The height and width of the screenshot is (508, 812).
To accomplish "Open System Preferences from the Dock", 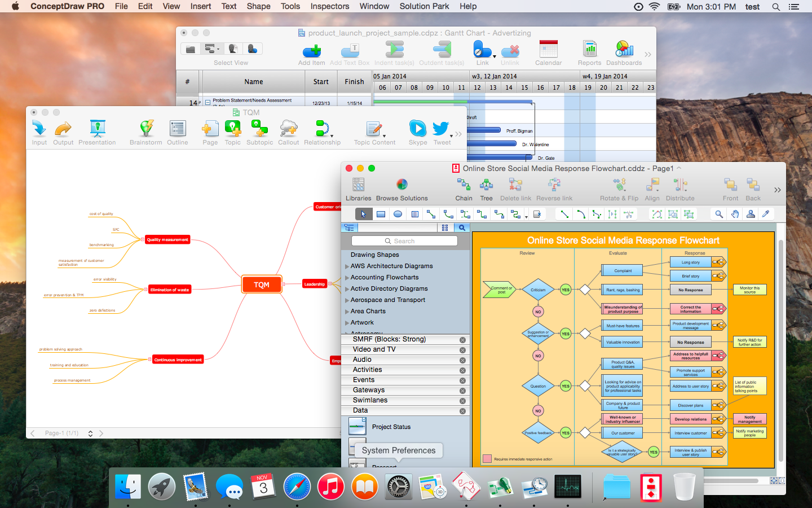I will pos(399,487).
